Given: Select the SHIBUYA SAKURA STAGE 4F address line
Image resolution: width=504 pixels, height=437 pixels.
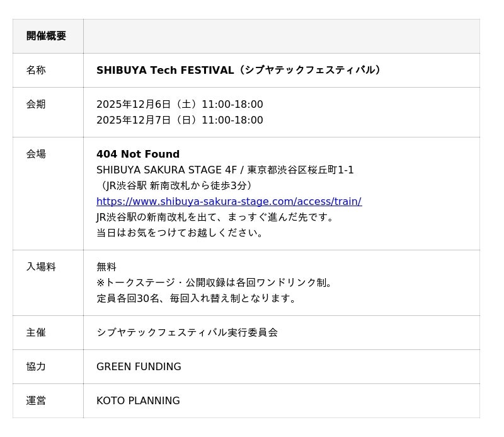Looking at the screenshot, I should 225,170.
